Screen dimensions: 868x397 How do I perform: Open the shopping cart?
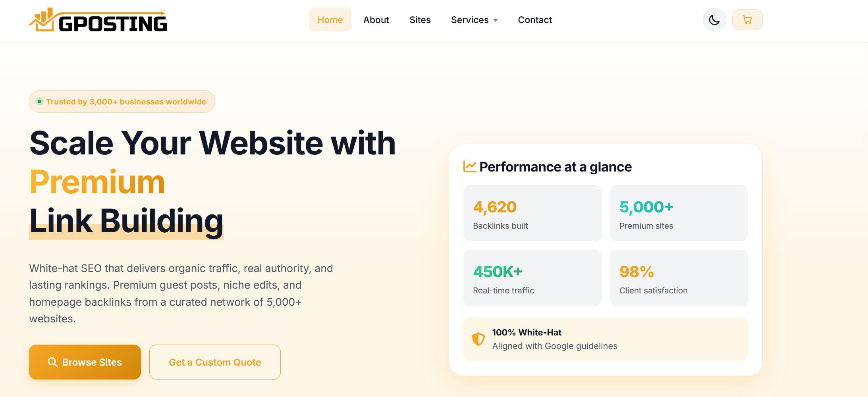tap(747, 20)
